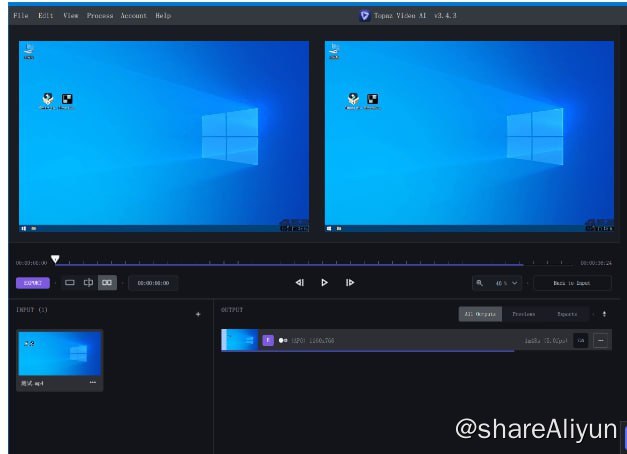The height and width of the screenshot is (454, 627).
Task: Click the purple E badge on output row
Action: (x=268, y=340)
